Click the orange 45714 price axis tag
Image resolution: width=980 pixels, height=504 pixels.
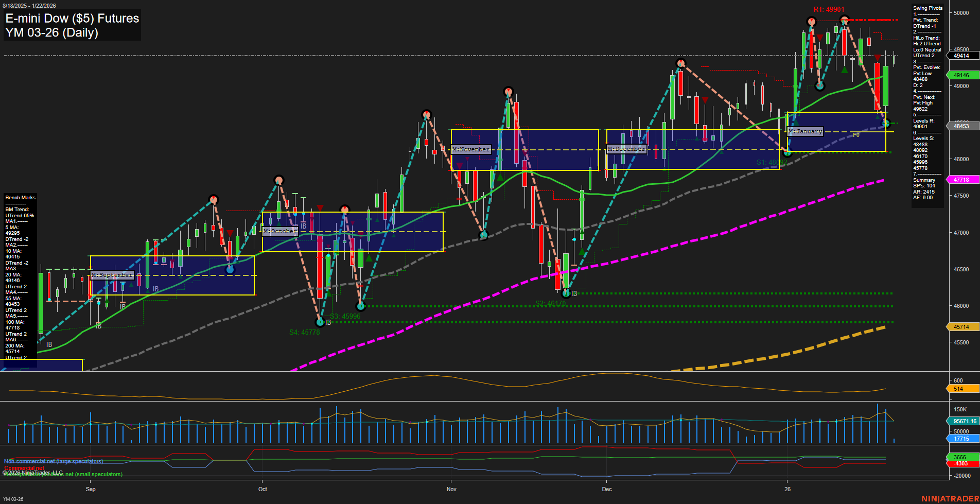point(960,326)
